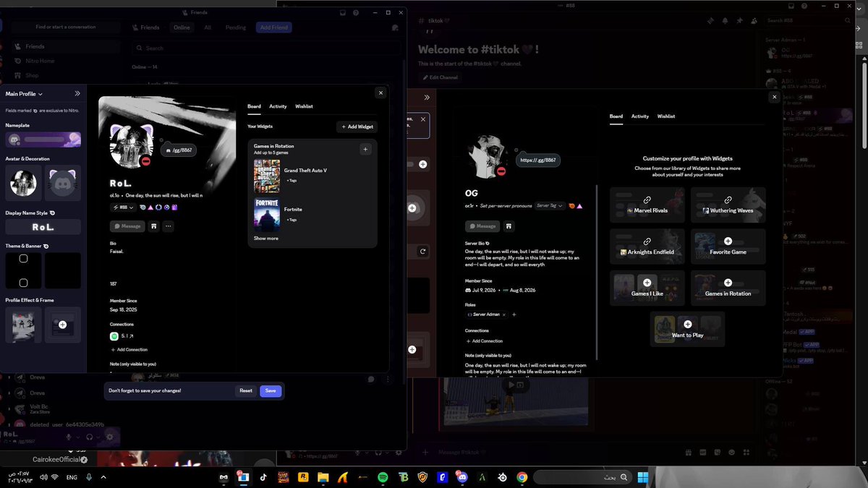Open the #88 server tag dropdown on RoL. profile

[123, 207]
